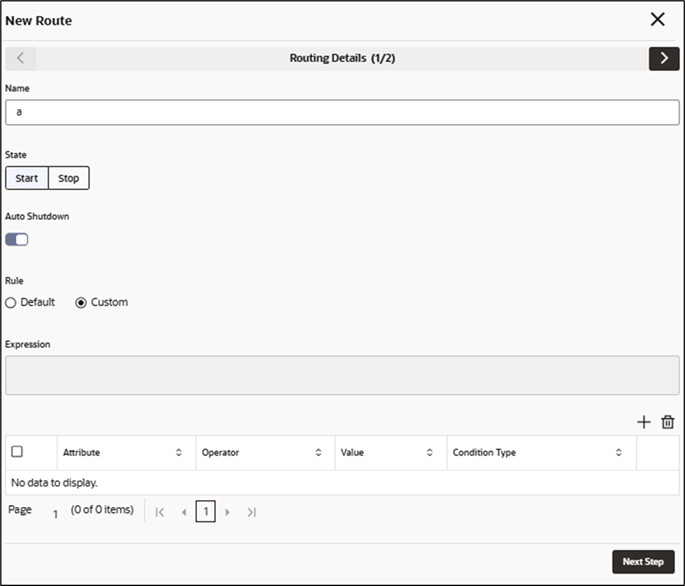Click the plus icon to add a condition
Viewport: 685px width, 586px height.
pos(643,422)
